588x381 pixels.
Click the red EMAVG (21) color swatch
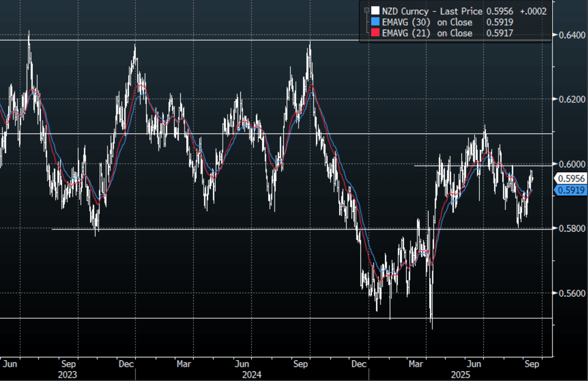tap(375, 33)
